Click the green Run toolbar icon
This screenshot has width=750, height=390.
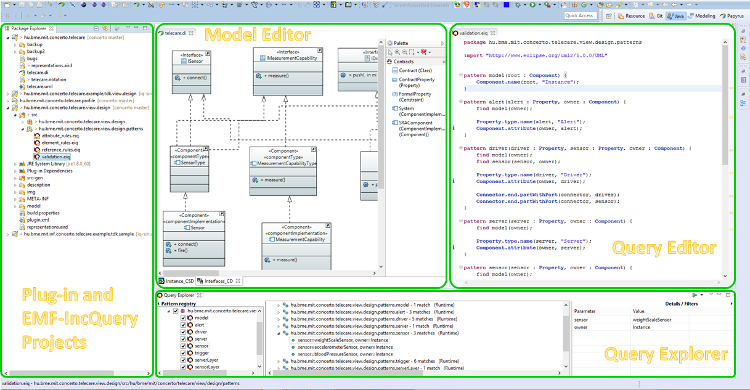tap(532, 5)
